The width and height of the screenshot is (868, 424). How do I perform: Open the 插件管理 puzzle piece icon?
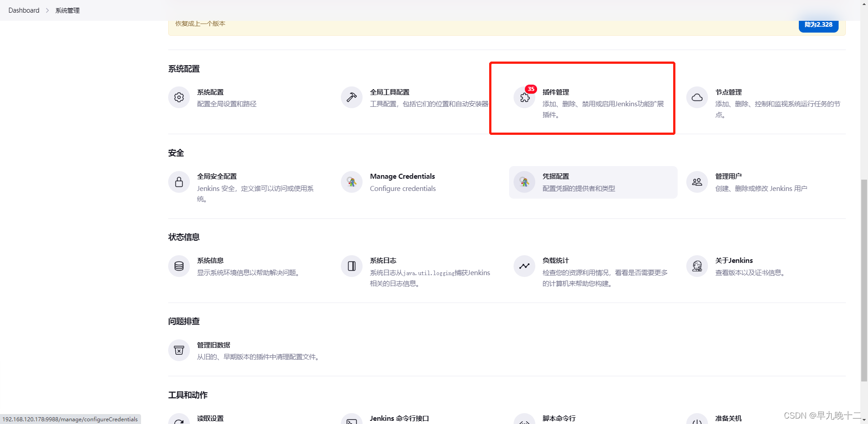(524, 97)
